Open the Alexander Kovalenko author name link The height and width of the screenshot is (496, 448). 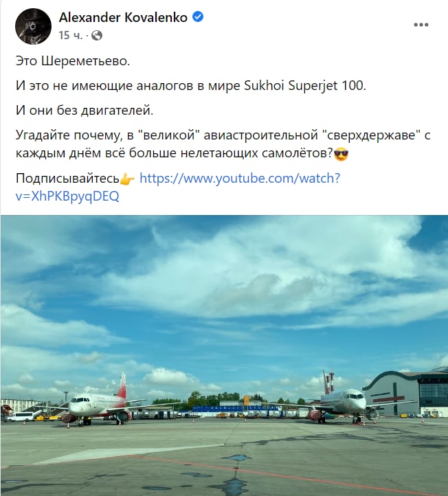click(123, 17)
